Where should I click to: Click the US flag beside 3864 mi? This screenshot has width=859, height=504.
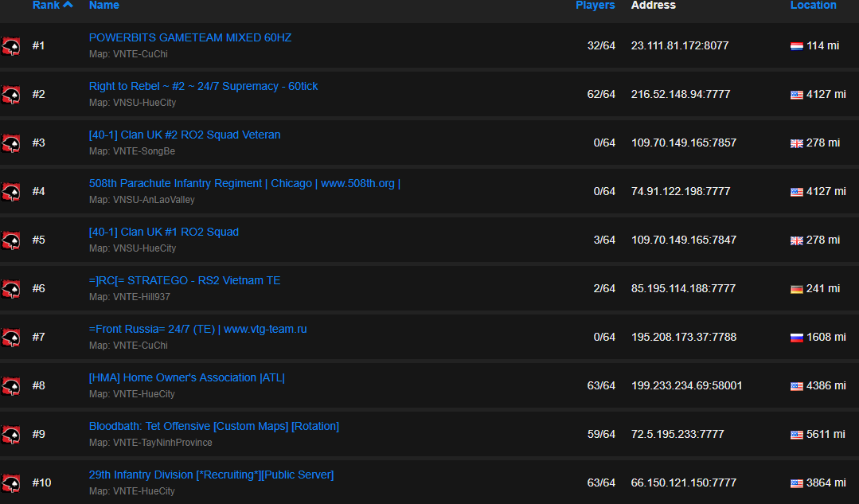click(x=797, y=484)
